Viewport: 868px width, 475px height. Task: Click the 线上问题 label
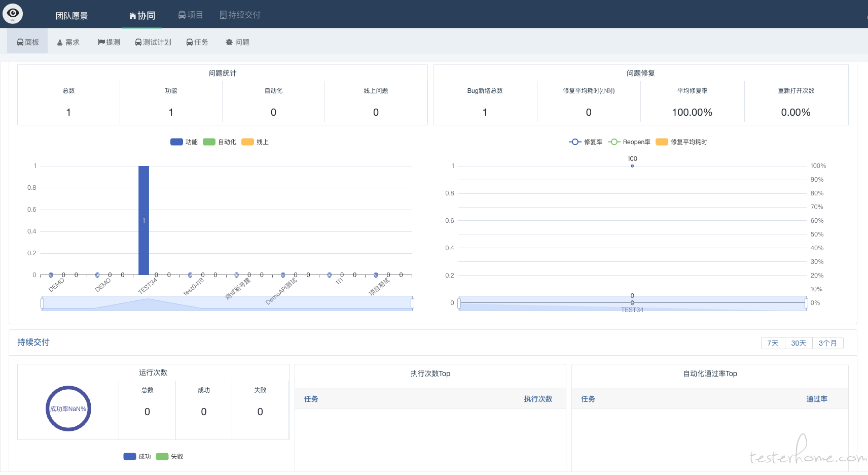(376, 91)
